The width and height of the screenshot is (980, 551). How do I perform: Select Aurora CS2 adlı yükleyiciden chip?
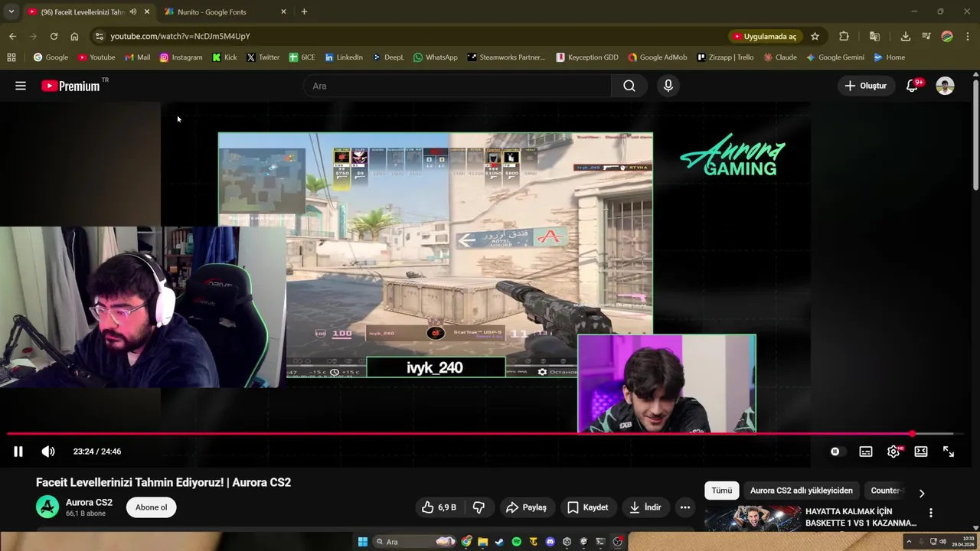(802, 491)
